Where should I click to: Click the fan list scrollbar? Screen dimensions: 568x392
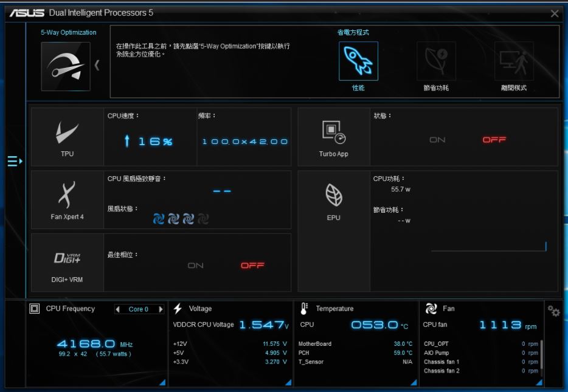pyautogui.click(x=541, y=357)
